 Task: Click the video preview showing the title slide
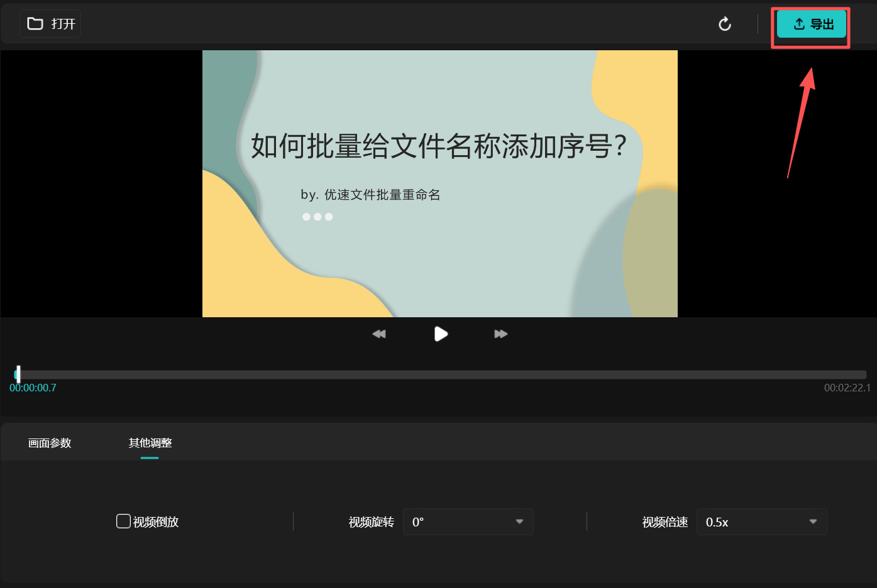click(440, 183)
